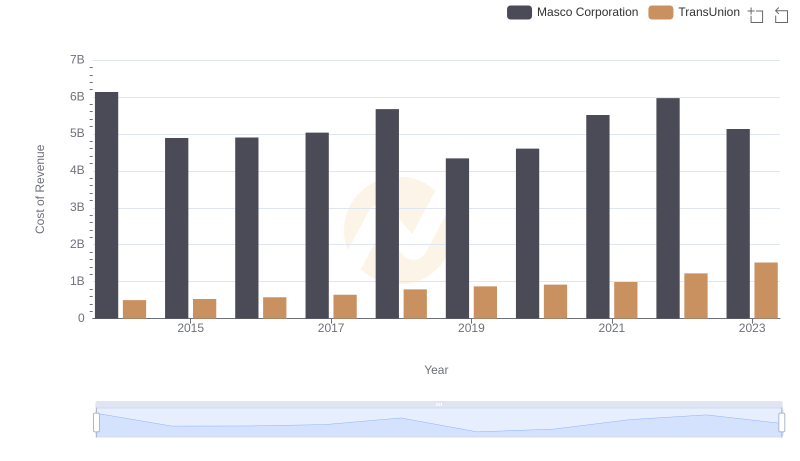Viewport: 800px width, 461px height.
Task: Click the 2019 x-axis label
Action: pyautogui.click(x=471, y=328)
